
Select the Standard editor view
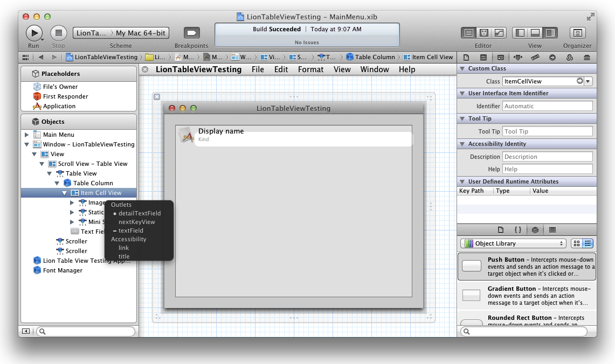click(x=469, y=33)
